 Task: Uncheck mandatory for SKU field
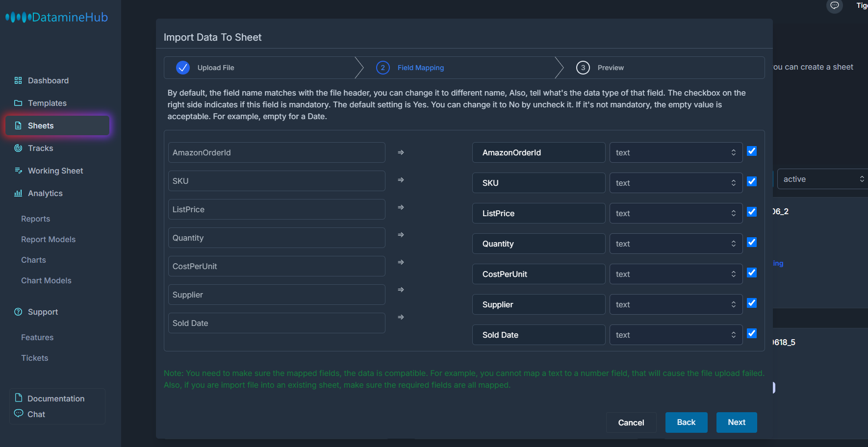point(752,181)
